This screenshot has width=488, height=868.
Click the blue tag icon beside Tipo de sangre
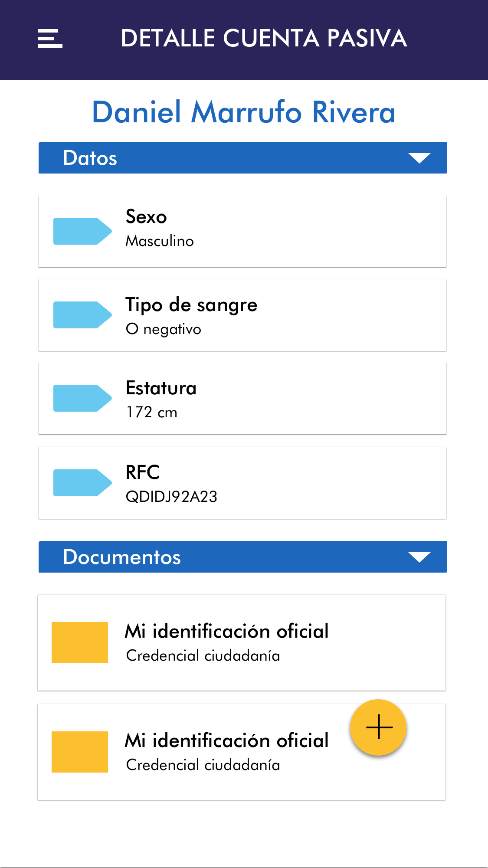point(82,315)
